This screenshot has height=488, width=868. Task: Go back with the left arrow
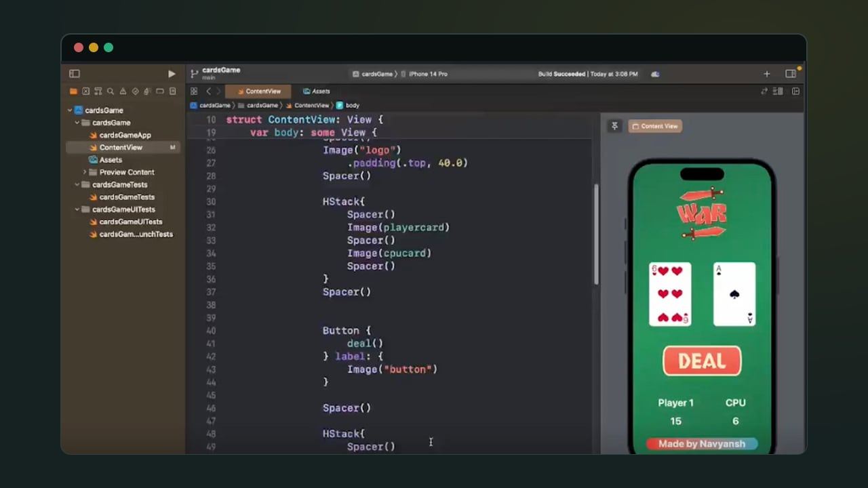[208, 91]
